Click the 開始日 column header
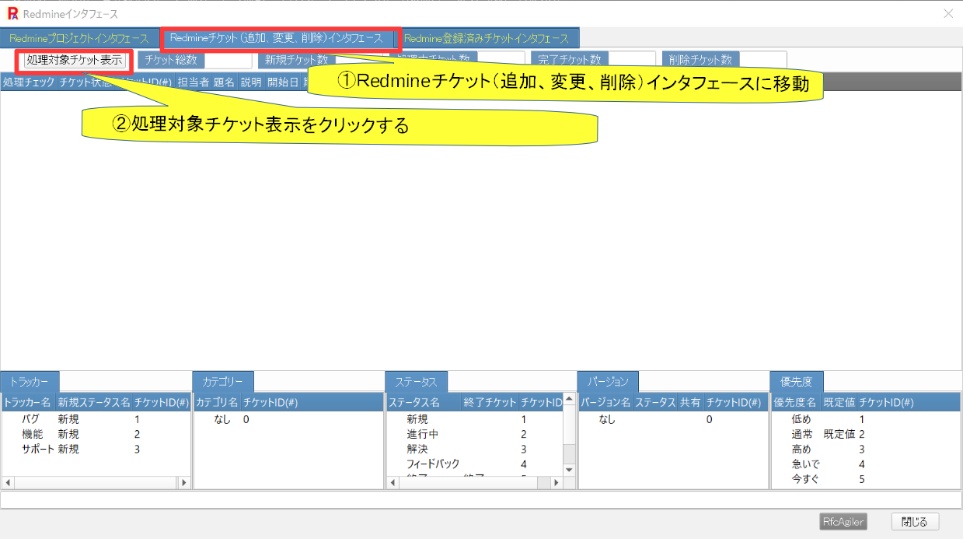The image size is (963, 539). tap(283, 82)
